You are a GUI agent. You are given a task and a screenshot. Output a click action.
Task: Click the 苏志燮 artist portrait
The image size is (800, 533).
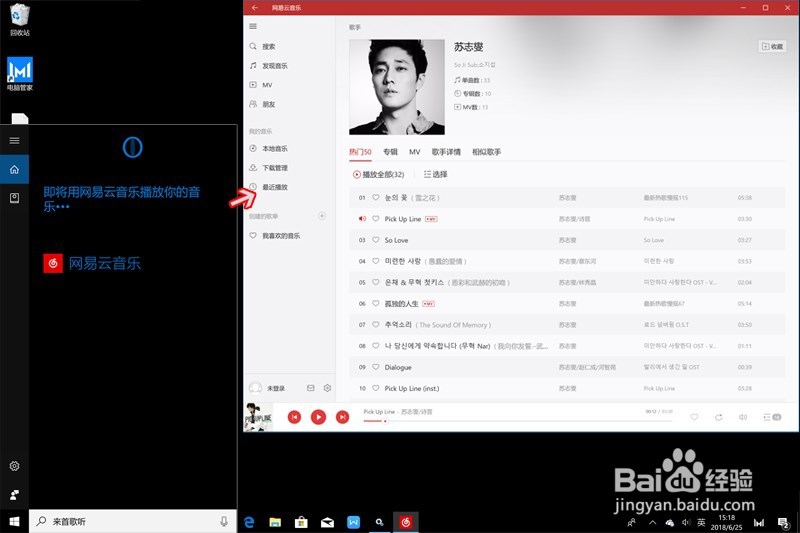click(x=397, y=87)
